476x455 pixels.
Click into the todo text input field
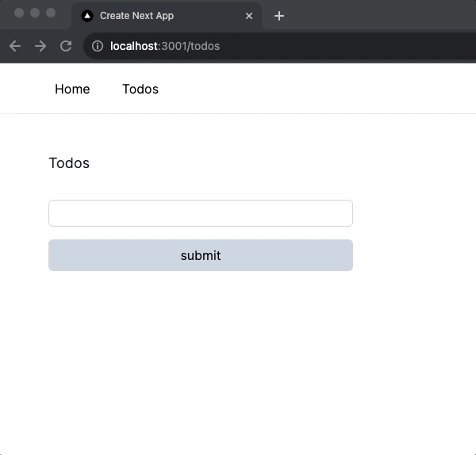(201, 213)
